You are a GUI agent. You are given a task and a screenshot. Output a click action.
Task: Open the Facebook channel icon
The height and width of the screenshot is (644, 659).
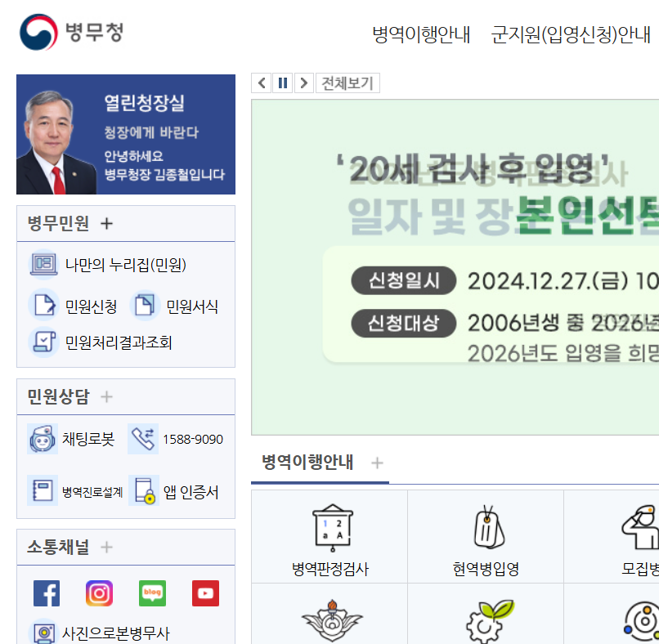click(47, 593)
